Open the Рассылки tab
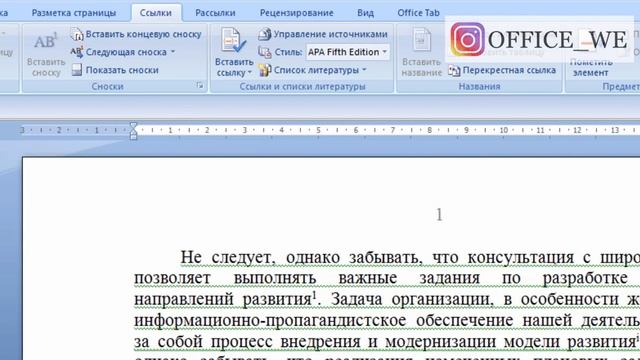The image size is (640, 360). 215,13
